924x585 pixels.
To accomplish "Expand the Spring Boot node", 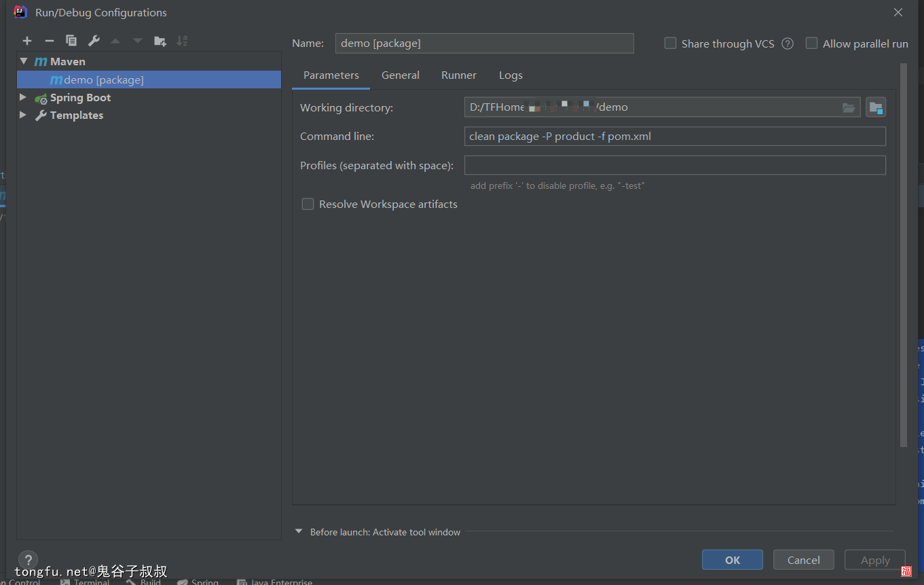I will pos(23,97).
